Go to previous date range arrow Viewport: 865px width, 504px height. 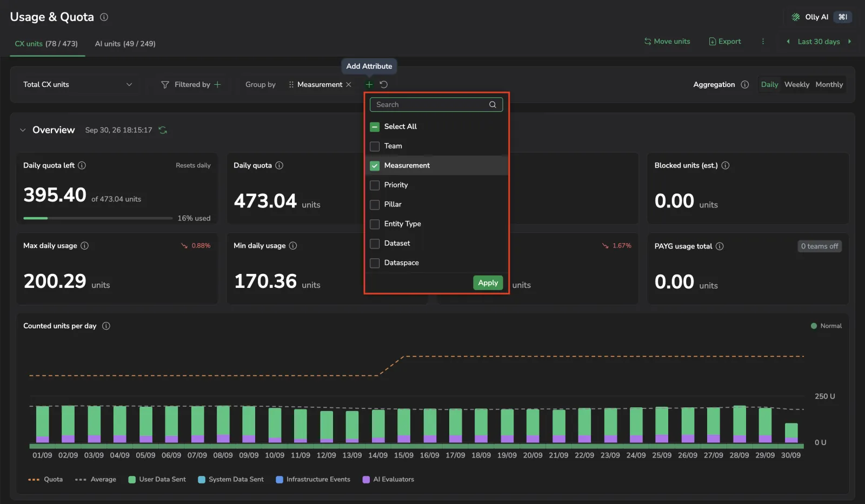click(x=788, y=42)
